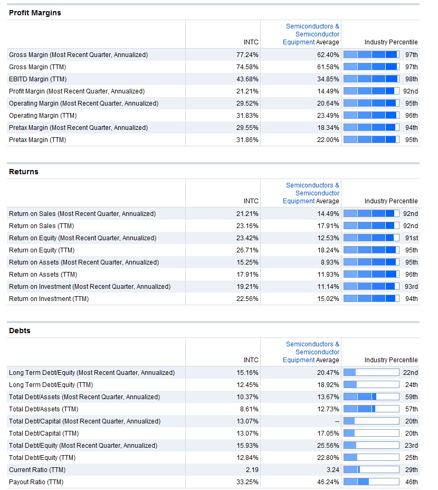
Task: Select the Return on Equity (TTM) row label
Action: [x=42, y=250]
